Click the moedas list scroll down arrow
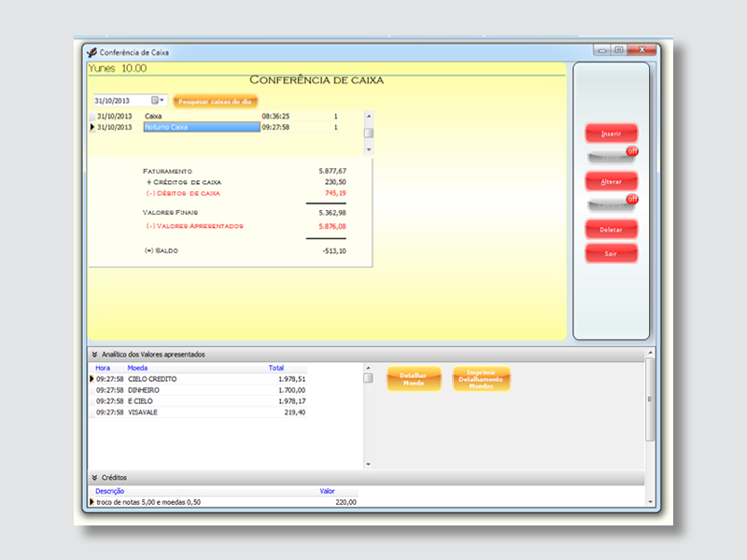This screenshot has height=560, width=747. click(368, 464)
